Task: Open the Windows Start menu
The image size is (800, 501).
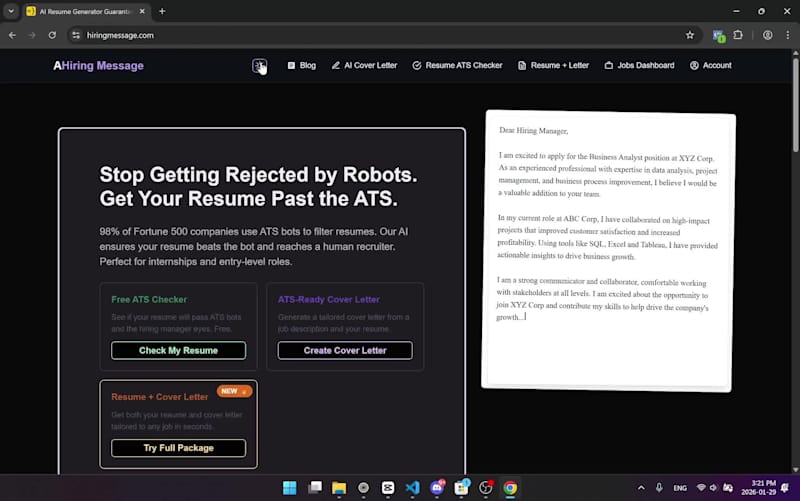Action: pyautogui.click(x=290, y=488)
